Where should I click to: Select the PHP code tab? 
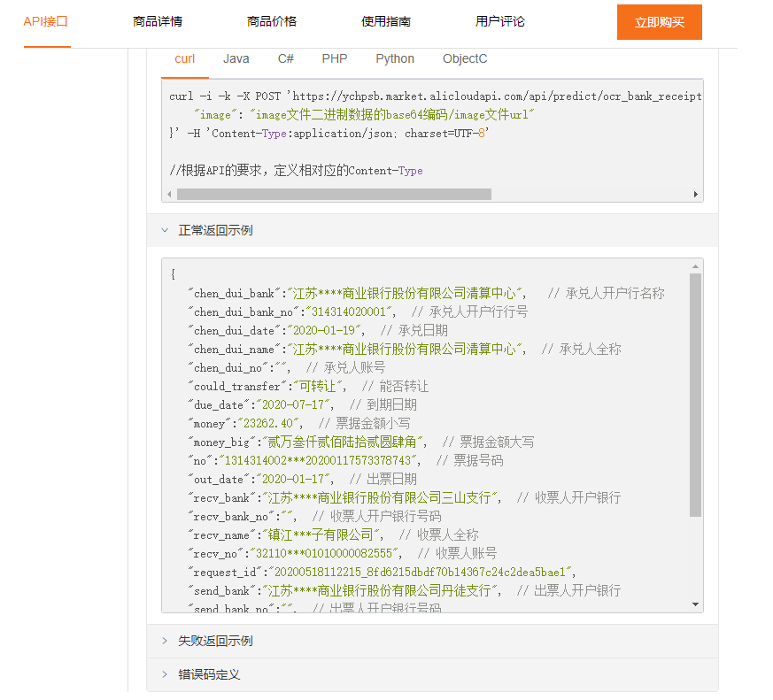pos(335,59)
